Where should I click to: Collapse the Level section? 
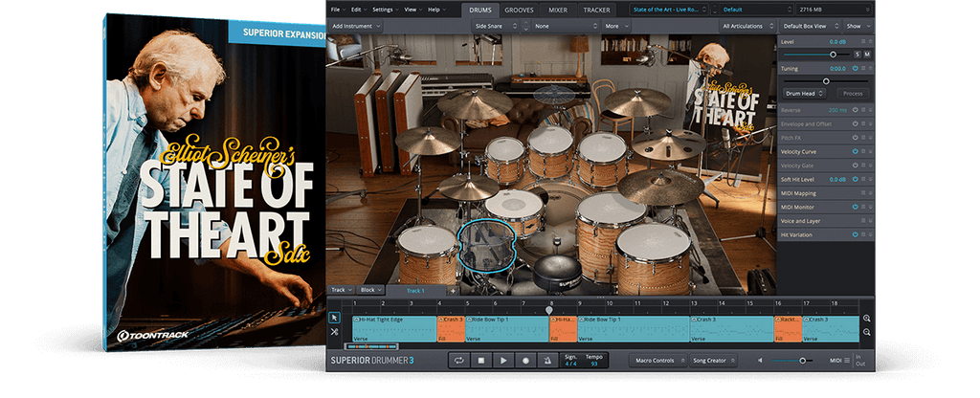click(871, 41)
